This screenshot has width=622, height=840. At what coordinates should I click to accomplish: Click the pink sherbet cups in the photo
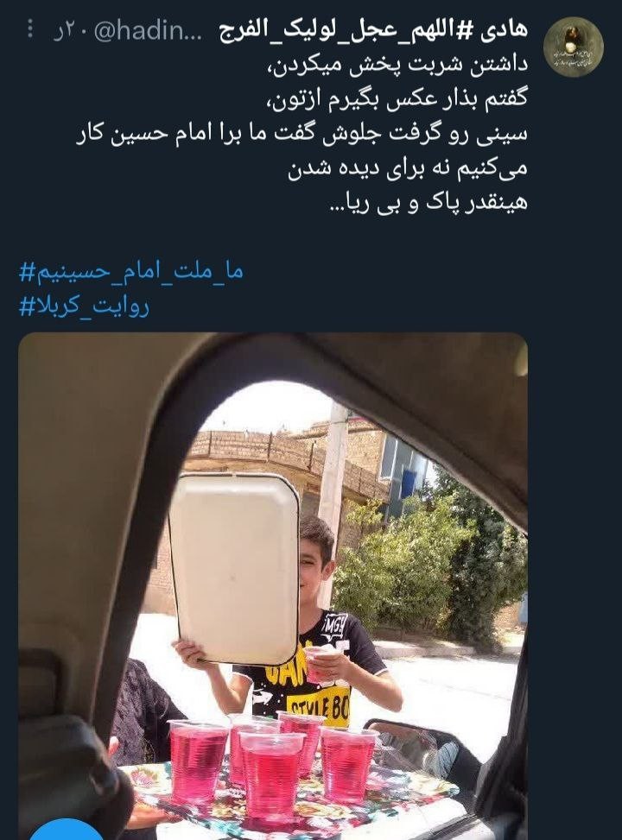(x=272, y=759)
